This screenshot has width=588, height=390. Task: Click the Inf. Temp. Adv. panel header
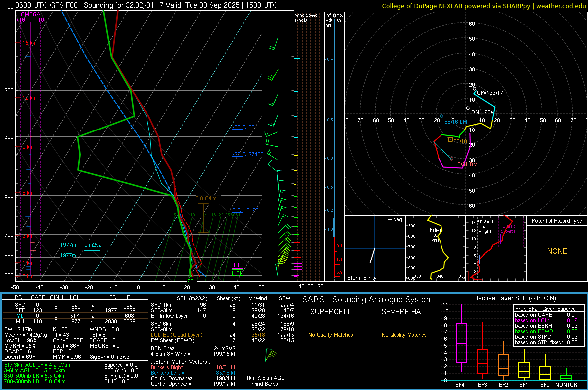(x=334, y=20)
